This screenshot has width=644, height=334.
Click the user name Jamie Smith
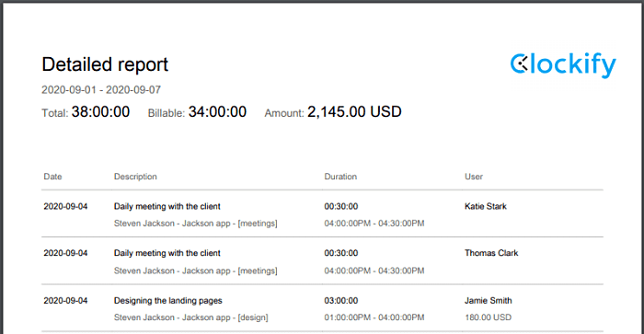(x=488, y=301)
